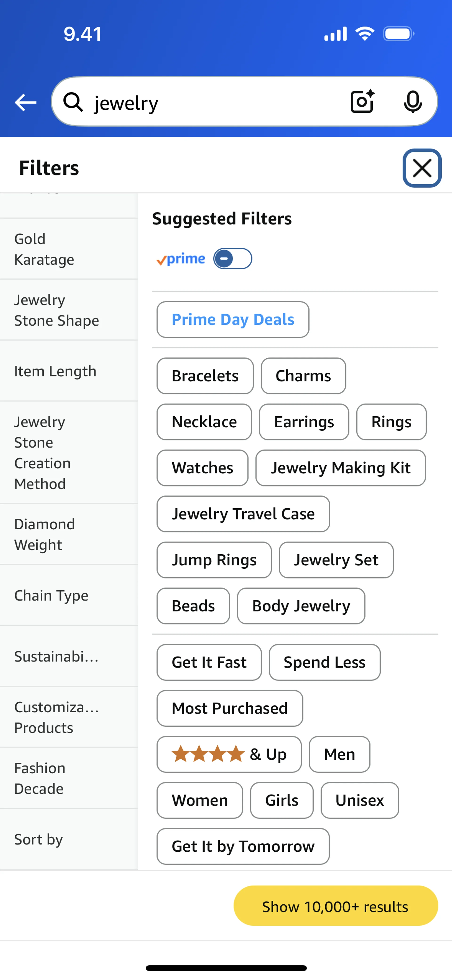Open camera lens visual search

pyautogui.click(x=362, y=101)
